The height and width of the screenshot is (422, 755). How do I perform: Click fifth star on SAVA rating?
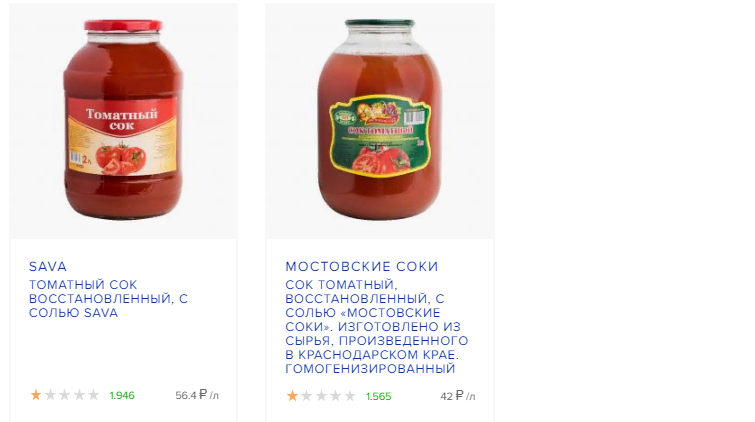pos(93,395)
